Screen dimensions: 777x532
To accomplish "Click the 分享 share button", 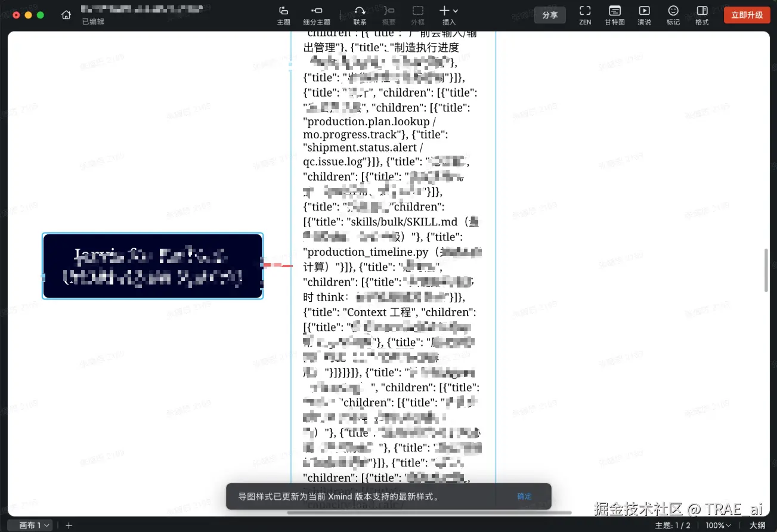I will 550,15.
